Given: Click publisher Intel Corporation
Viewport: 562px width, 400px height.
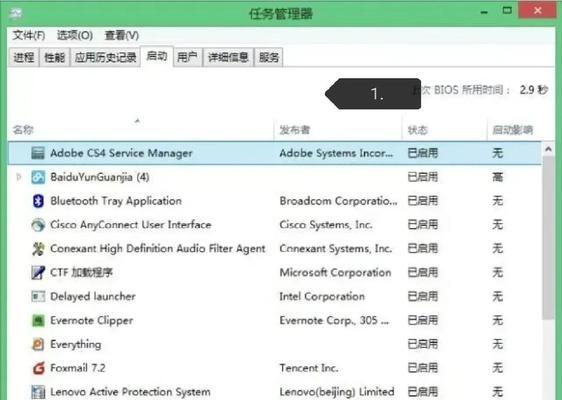Looking at the screenshot, I should pyautogui.click(x=322, y=296).
